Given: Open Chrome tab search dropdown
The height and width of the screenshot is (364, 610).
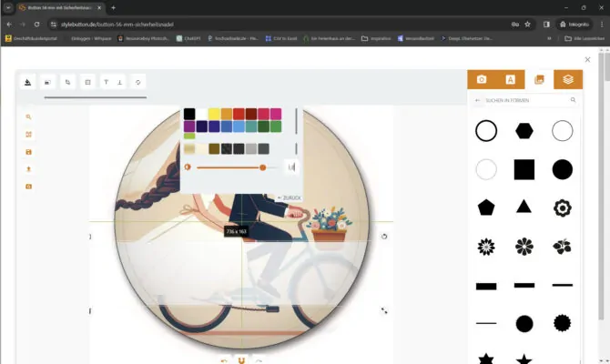Looking at the screenshot, I should 8,8.
